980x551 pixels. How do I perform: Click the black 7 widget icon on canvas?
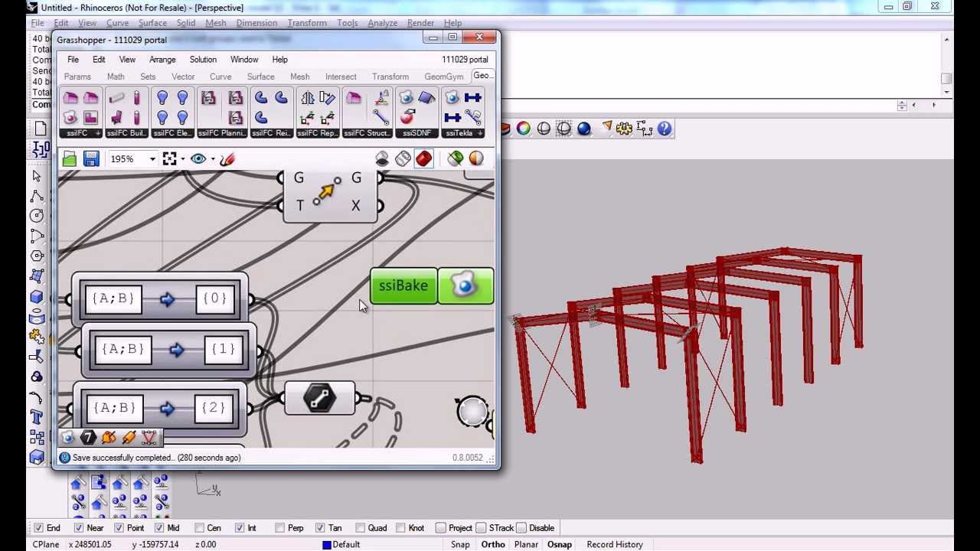(x=88, y=437)
